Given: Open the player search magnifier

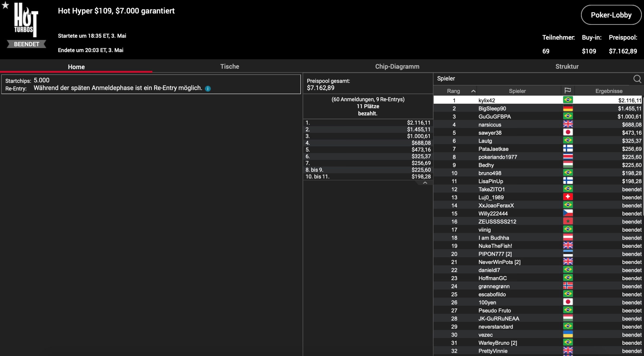Looking at the screenshot, I should coord(637,79).
